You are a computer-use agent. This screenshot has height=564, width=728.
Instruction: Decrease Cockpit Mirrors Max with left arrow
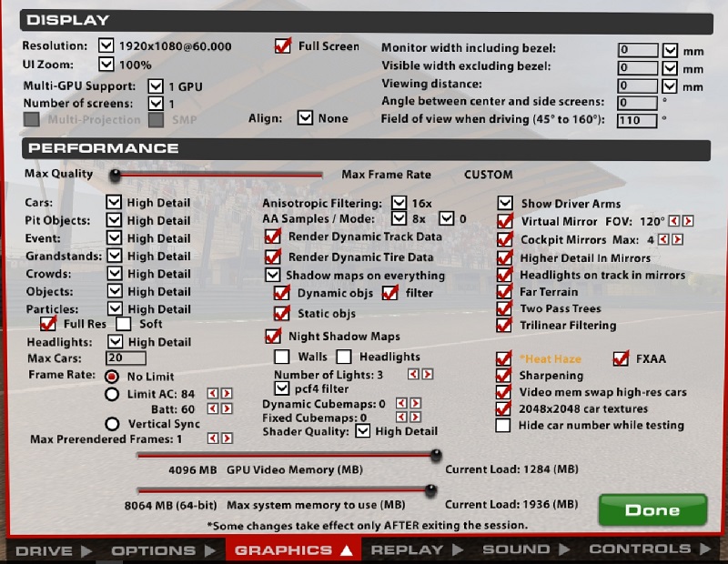664,239
